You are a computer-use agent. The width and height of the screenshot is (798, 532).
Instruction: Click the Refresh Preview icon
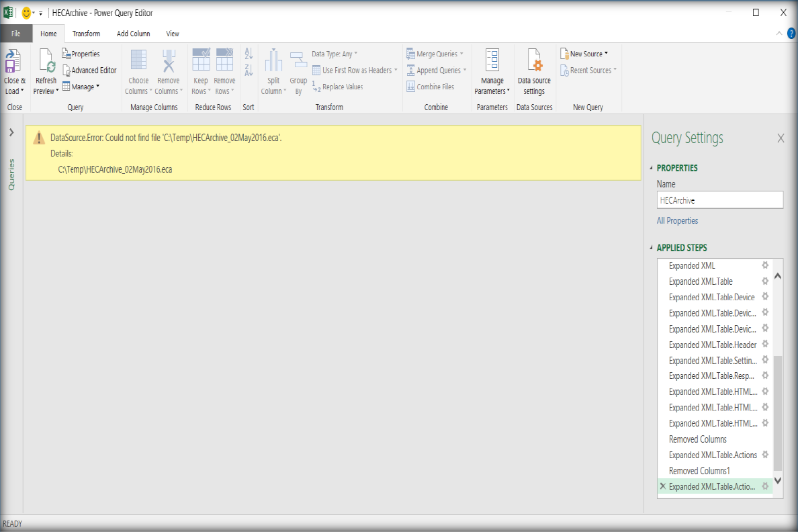(46, 63)
